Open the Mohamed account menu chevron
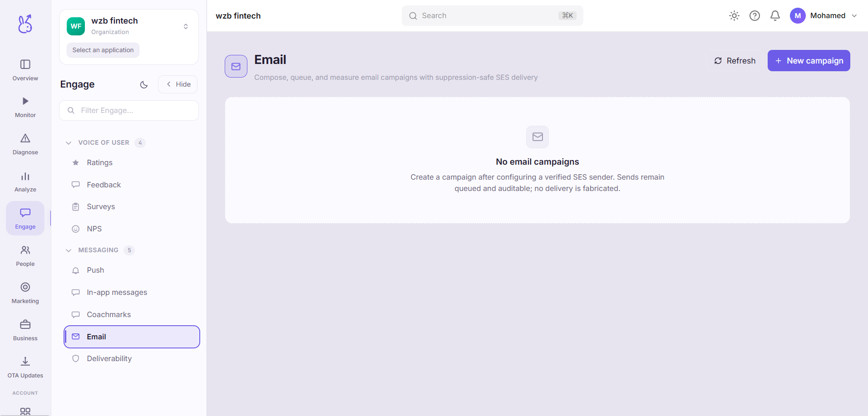 (x=854, y=16)
